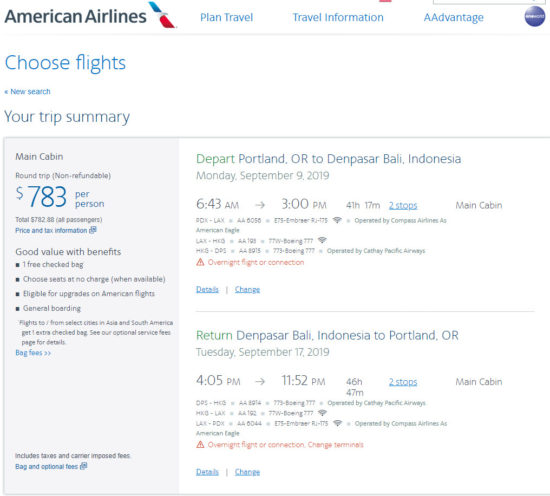Open 2 stops link for departing flight
This screenshot has width=550, height=496.
pos(403,205)
